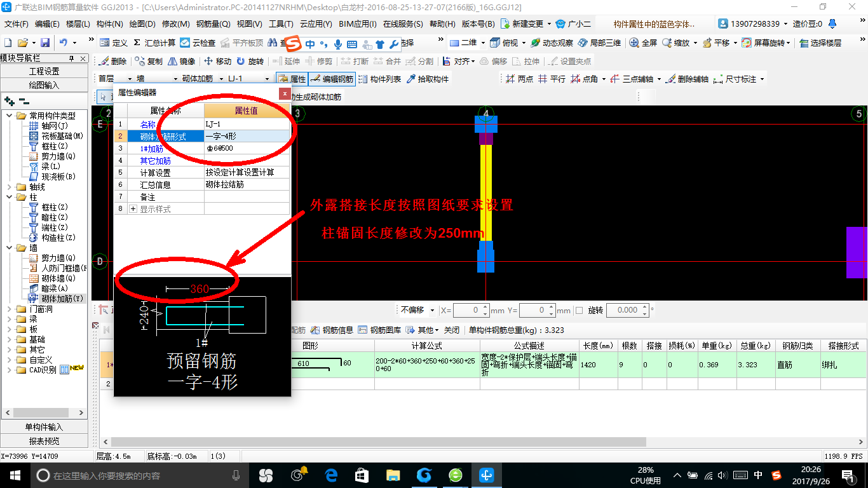Collapse the 常用构件类型 tree folder

(x=9, y=116)
